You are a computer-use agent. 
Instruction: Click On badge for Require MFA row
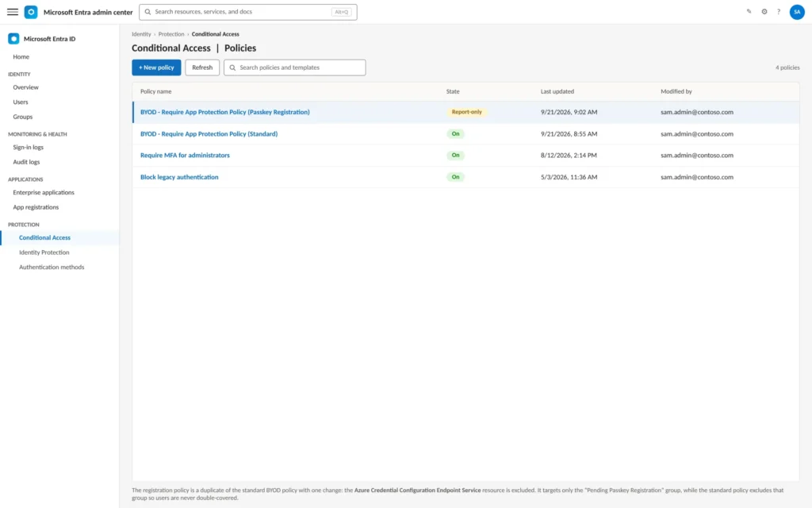click(455, 155)
